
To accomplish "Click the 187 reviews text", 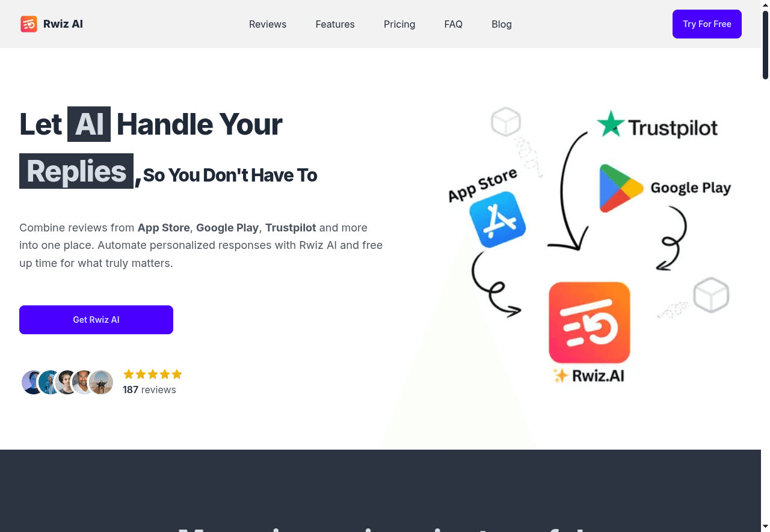I will 149,390.
